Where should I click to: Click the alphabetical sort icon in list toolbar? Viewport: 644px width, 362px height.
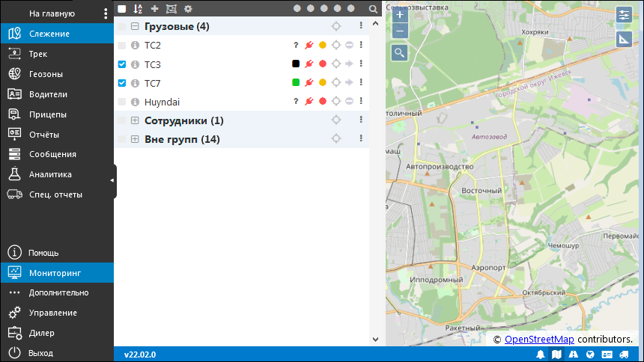pyautogui.click(x=138, y=9)
